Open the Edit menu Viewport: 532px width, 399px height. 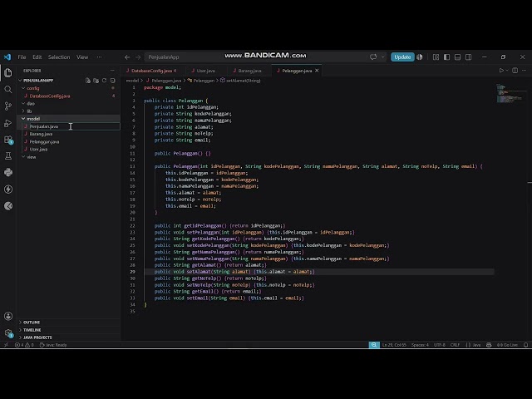(x=37, y=57)
